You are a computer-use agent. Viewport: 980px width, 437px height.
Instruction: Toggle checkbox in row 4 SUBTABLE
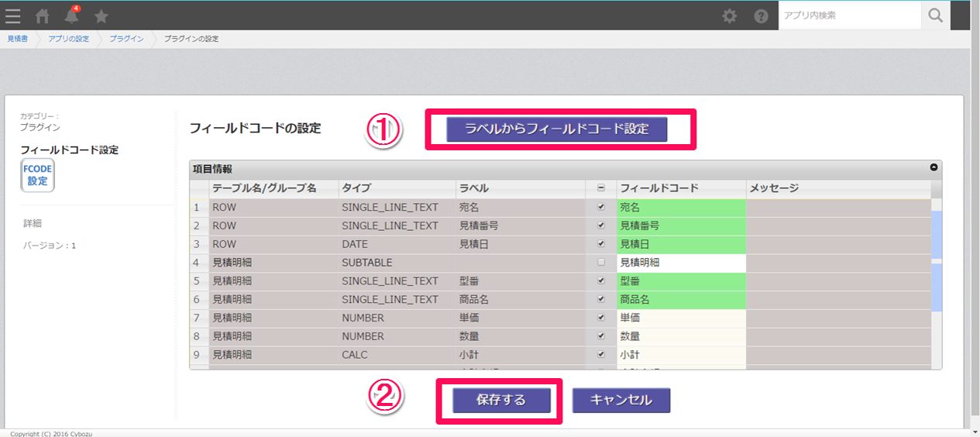coord(601,263)
